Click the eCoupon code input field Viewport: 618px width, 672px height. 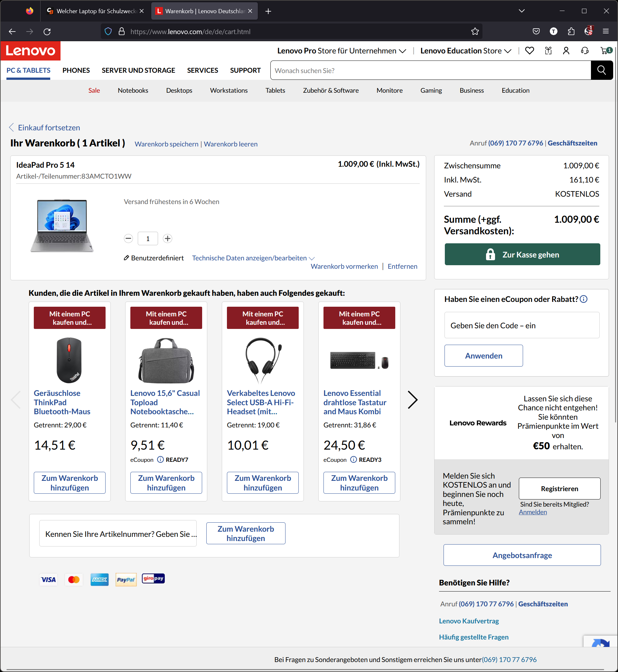coord(521,325)
